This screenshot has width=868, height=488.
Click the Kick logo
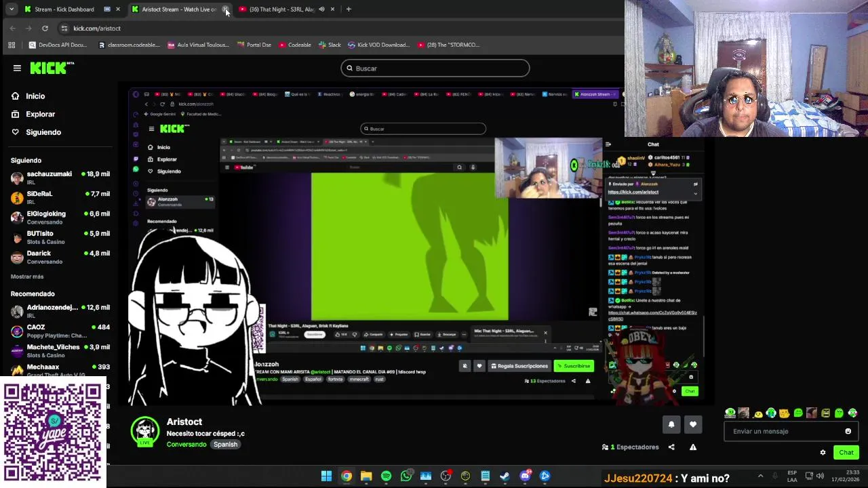[x=52, y=68]
